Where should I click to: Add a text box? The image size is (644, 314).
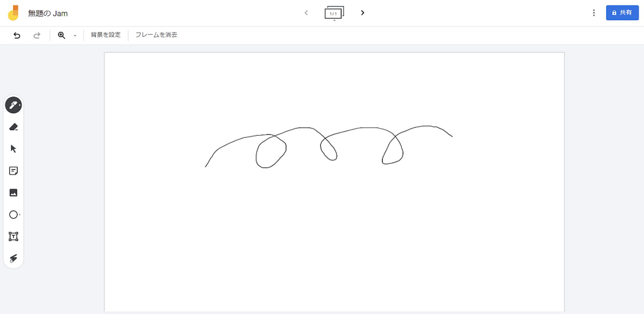click(13, 236)
